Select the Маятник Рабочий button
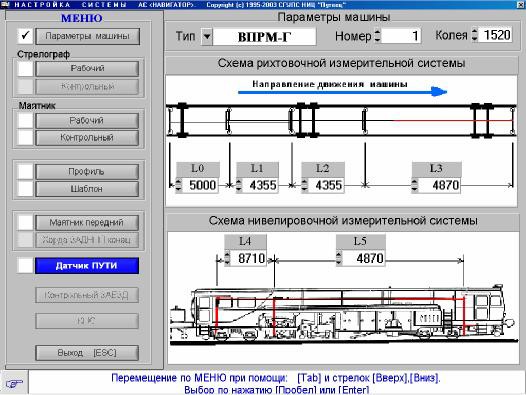Image resolution: width=526 pixels, height=395 pixels. (x=87, y=120)
